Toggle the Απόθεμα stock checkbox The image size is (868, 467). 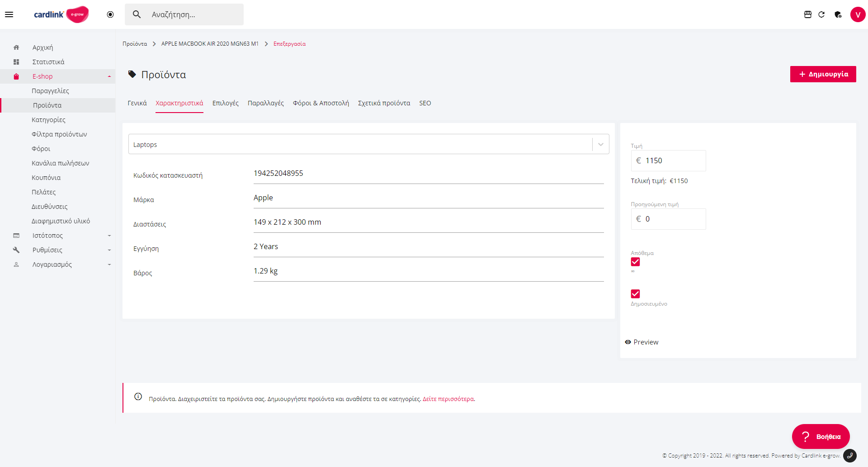point(635,262)
